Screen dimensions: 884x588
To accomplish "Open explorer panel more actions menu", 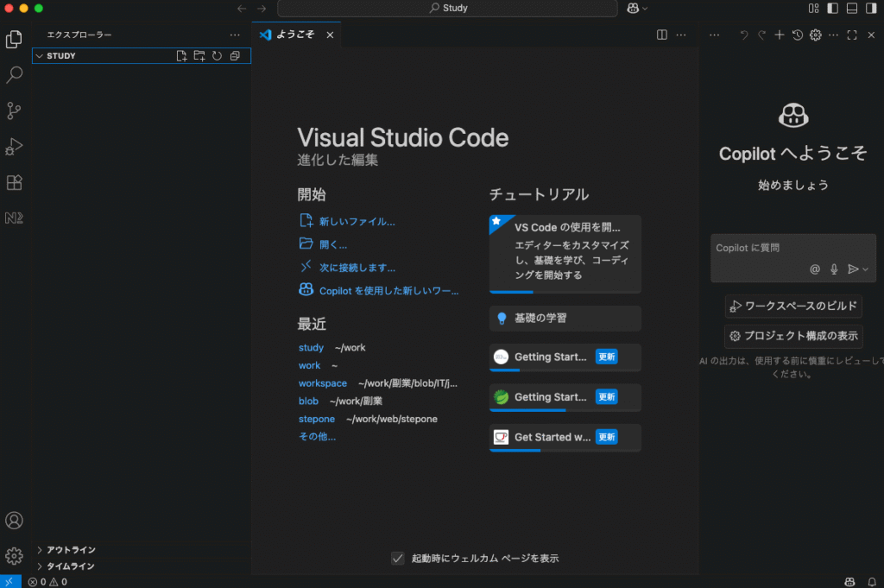I will (235, 35).
